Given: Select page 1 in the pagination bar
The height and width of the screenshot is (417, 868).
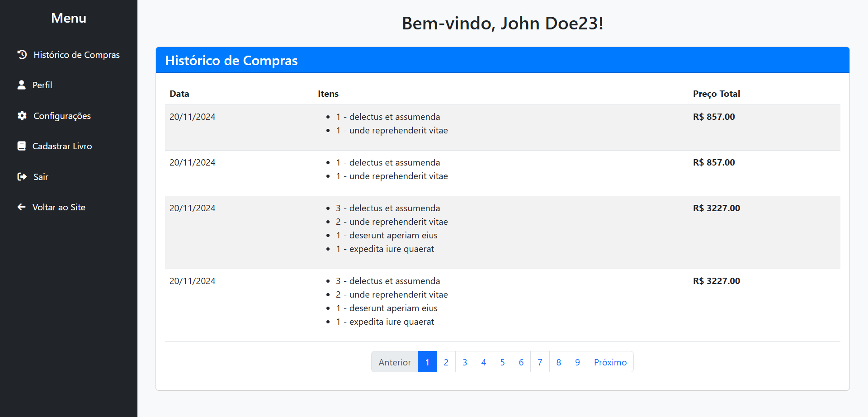Looking at the screenshot, I should click(427, 362).
